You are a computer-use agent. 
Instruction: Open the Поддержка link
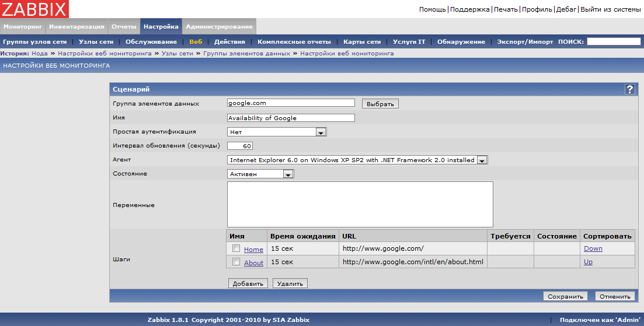pos(470,9)
